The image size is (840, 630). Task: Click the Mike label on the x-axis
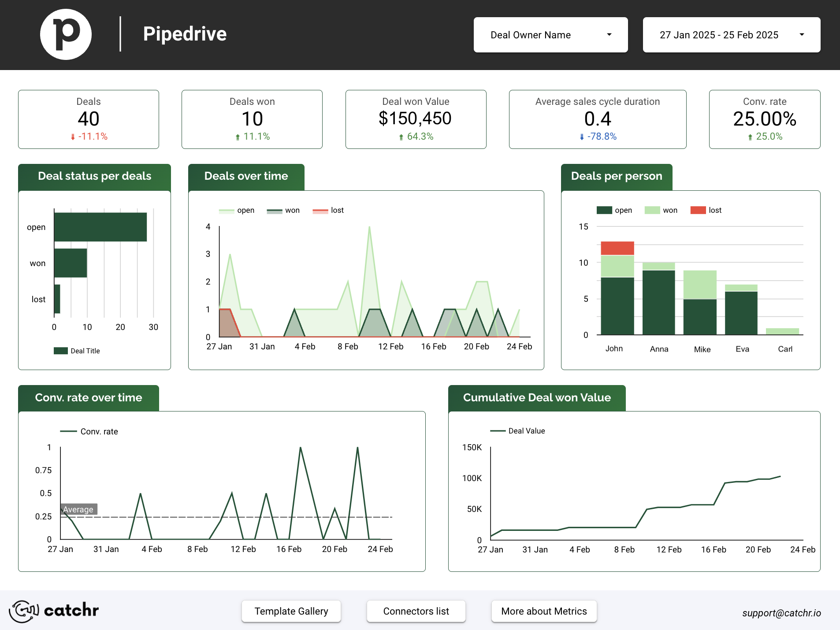[702, 349]
